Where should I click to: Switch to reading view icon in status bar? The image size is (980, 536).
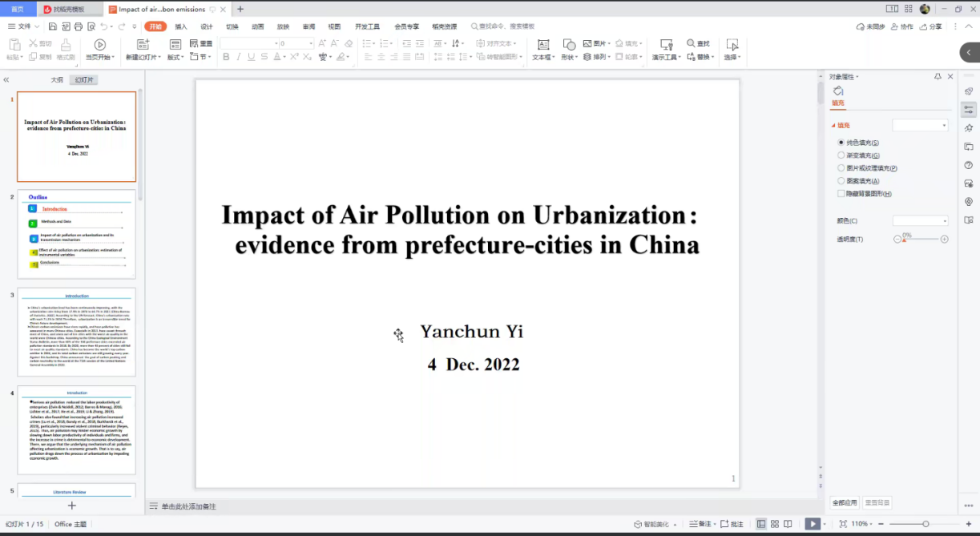coord(788,524)
